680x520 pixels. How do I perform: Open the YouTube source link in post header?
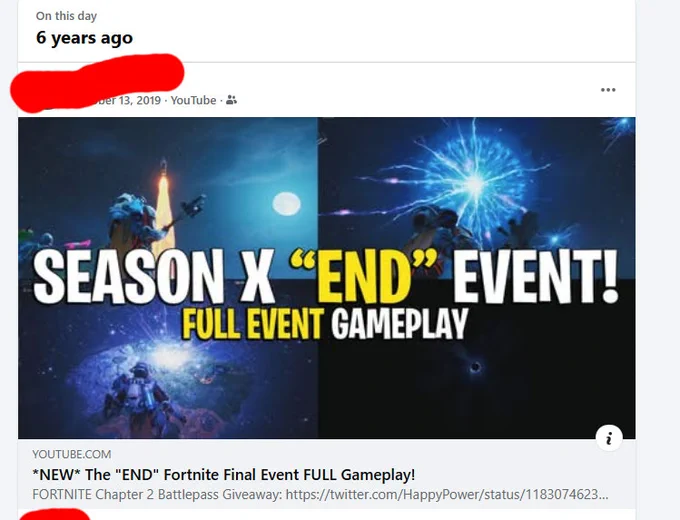point(193,100)
